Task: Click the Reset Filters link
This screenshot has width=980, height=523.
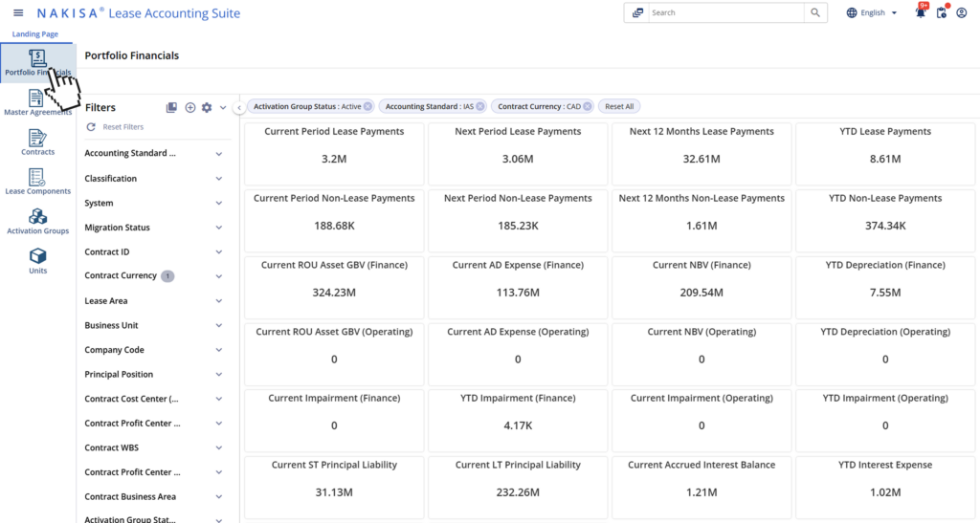Action: 123,127
